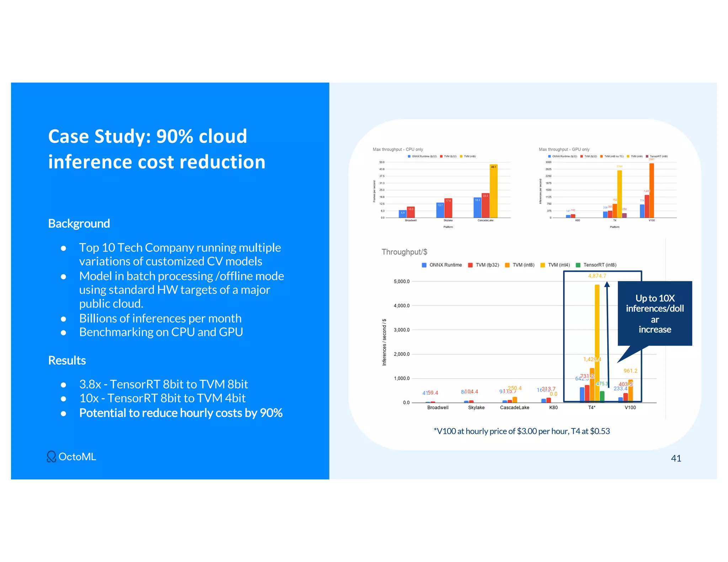Click the 'Results' heading
This screenshot has height=562, width=728.
pos(67,360)
